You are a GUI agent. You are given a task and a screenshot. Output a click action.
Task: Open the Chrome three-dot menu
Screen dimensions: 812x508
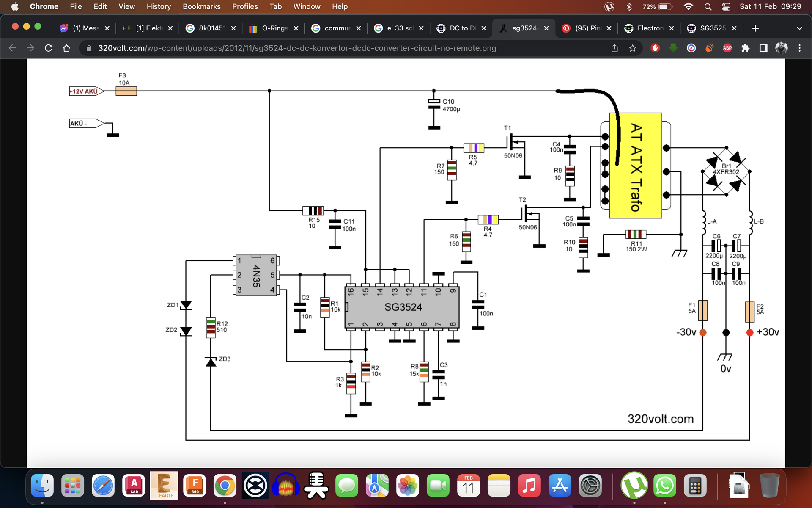point(799,48)
